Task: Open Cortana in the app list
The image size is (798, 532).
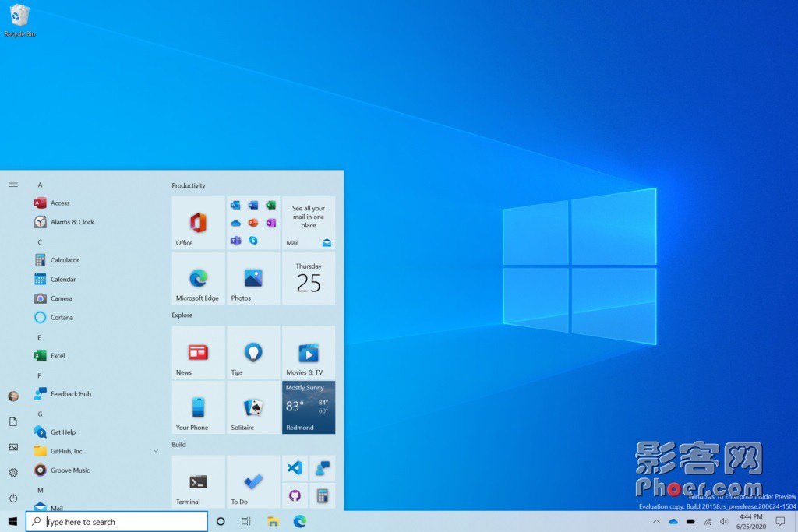Action: (97, 317)
